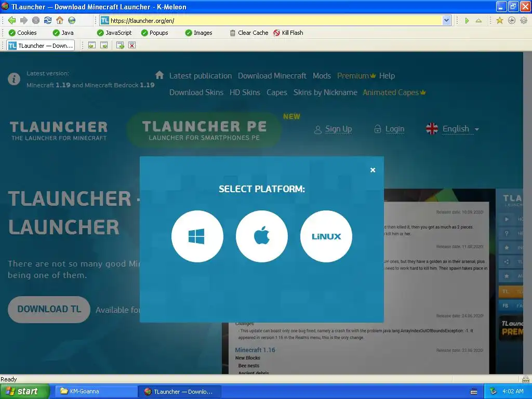Open the Windows start button

point(25,392)
